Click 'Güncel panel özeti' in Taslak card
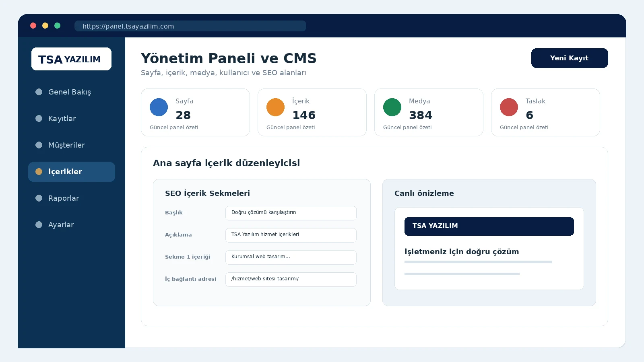 point(524,128)
